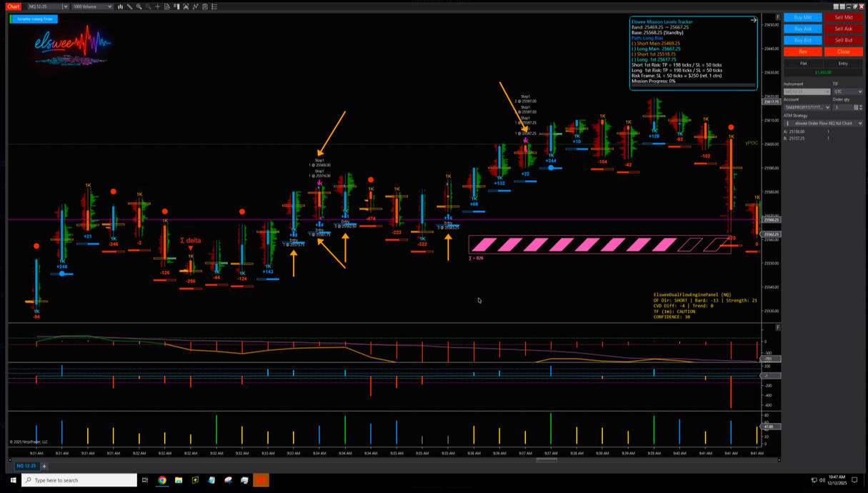Screen dimensions: 868x493
Task: Click the arrow in Mission Levels Tracker panel
Action: (x=753, y=21)
